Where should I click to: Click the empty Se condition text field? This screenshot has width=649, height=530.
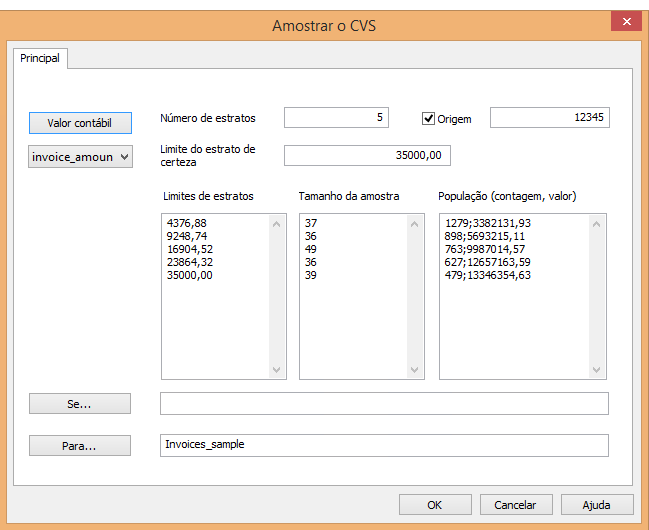[x=384, y=404]
